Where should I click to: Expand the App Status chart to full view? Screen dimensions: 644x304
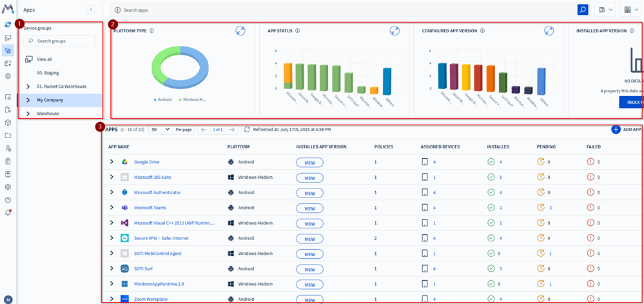coord(395,31)
